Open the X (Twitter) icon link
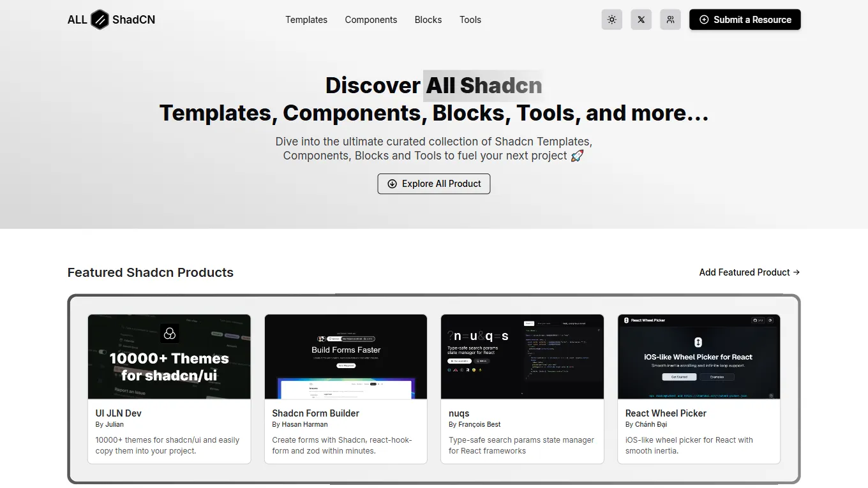Image resolution: width=868 pixels, height=488 pixels. [641, 20]
